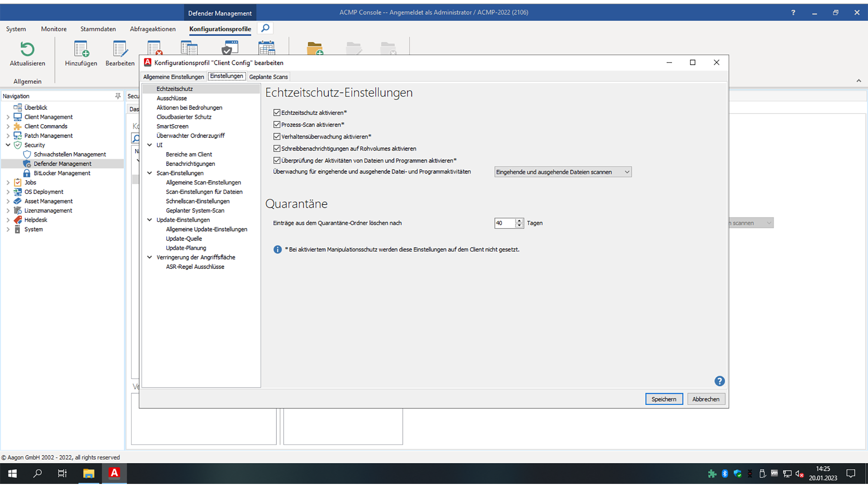868x488 pixels.
Task: Click the Hinzufügen add profile icon
Action: coord(81,49)
